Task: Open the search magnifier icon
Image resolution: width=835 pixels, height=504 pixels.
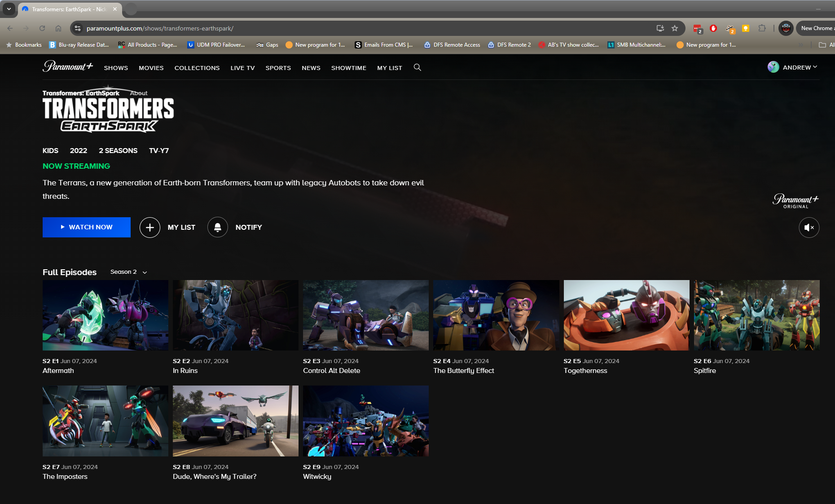Action: point(417,67)
